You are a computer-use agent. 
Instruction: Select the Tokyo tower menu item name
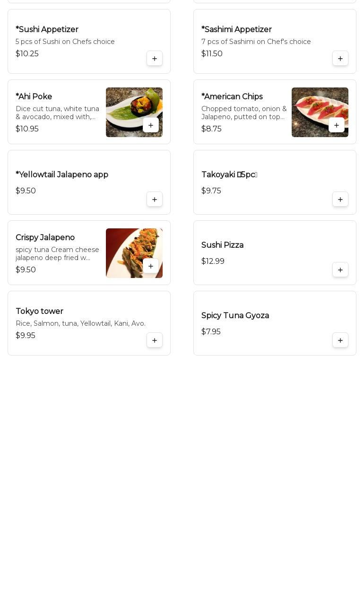(39, 311)
